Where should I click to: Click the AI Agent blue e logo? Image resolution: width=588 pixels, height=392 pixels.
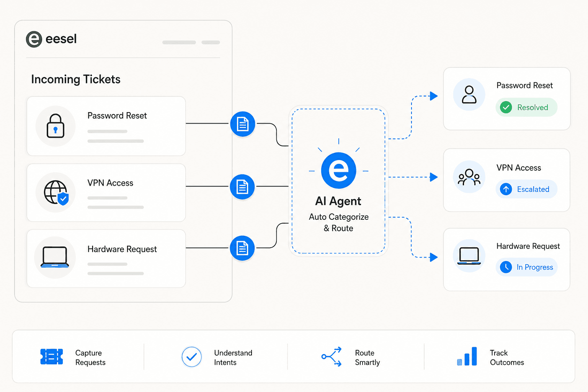coord(339,170)
